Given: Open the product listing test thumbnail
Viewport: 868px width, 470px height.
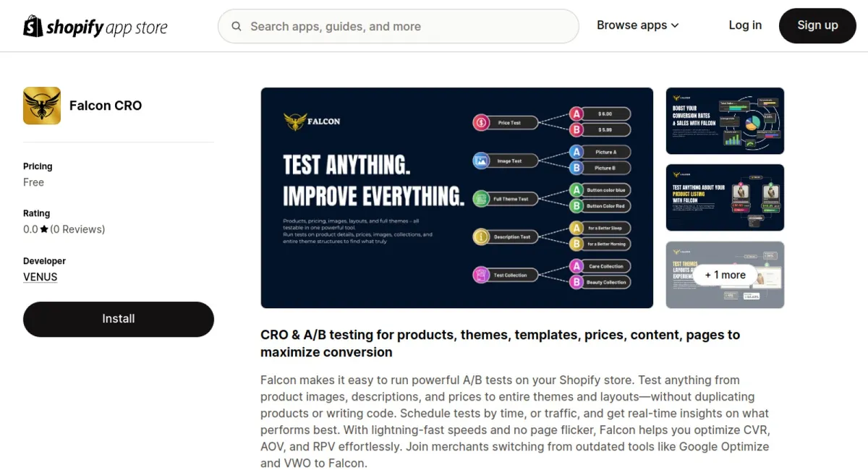Looking at the screenshot, I should tap(725, 198).
